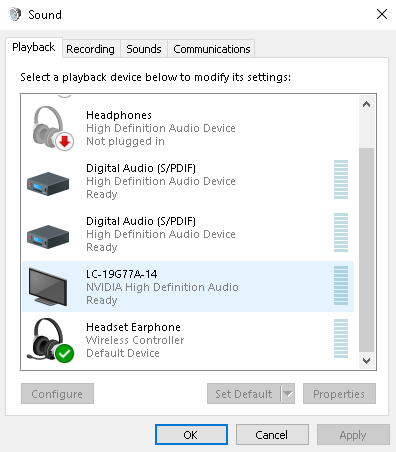This screenshot has width=396, height=452.
Task: Click the "Not plugged in" status text
Action: point(125,141)
